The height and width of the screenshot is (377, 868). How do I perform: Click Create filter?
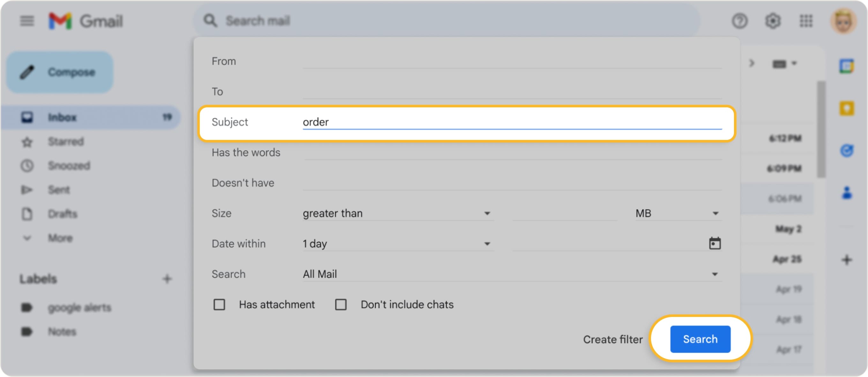(x=613, y=339)
